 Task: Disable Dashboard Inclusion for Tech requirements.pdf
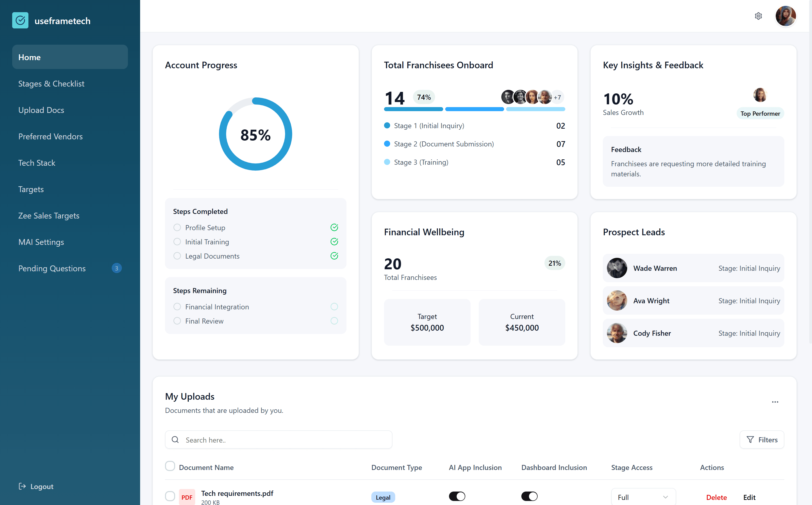click(529, 496)
